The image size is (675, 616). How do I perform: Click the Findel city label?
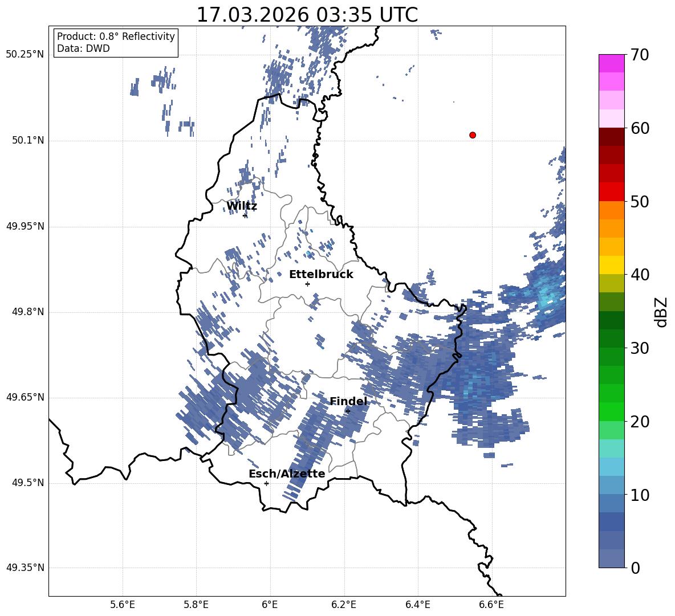[348, 401]
